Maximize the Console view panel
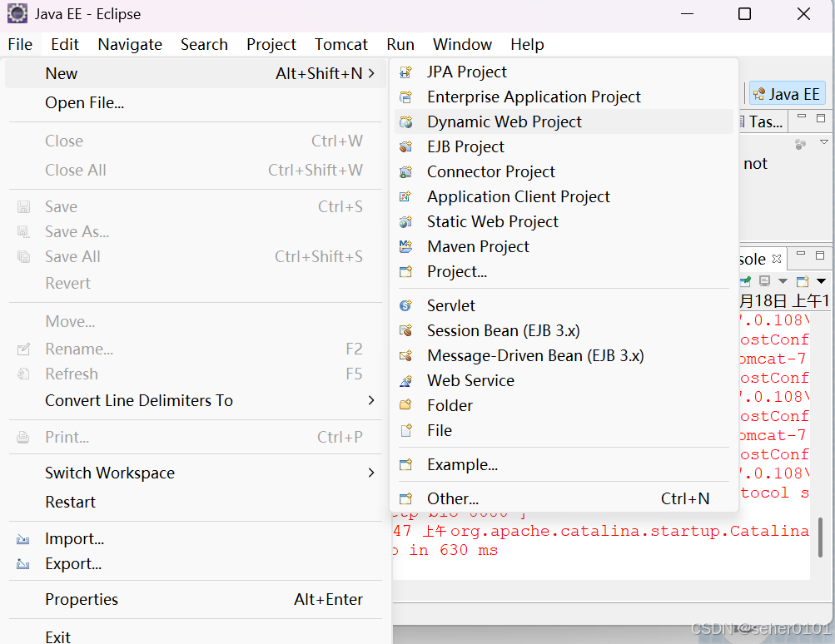The image size is (835, 644). tap(820, 255)
